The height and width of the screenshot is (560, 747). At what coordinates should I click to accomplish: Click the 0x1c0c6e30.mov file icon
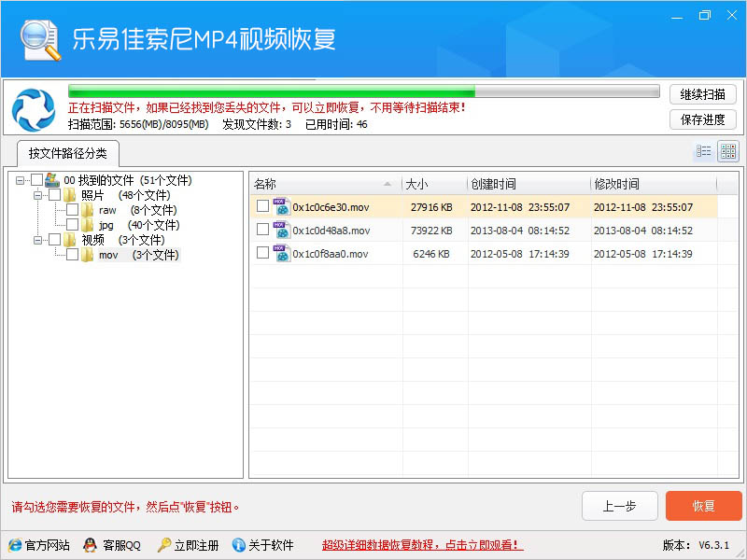pyautogui.click(x=280, y=206)
